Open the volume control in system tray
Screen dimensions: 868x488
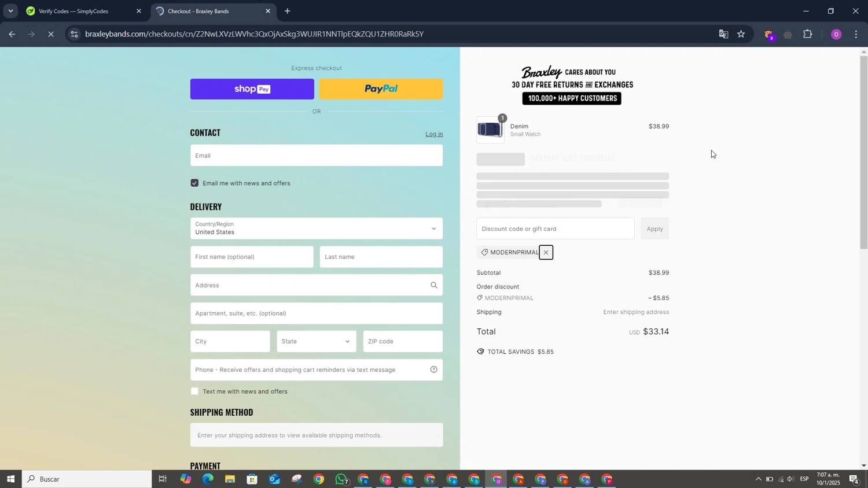(x=790, y=479)
